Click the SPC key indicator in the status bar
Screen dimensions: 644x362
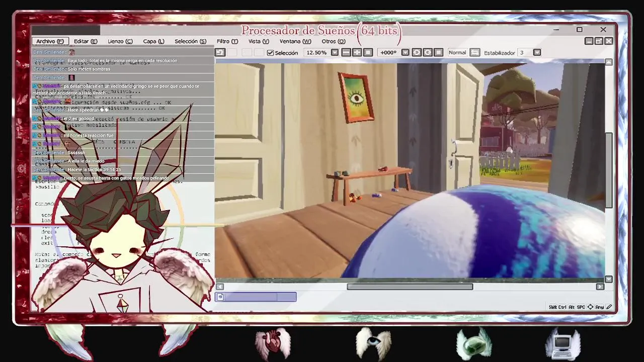581,307
